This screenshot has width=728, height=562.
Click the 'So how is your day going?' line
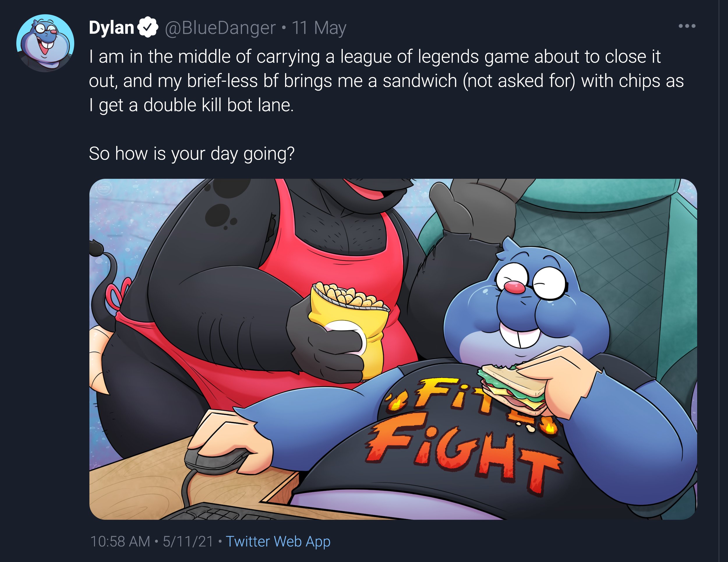click(x=192, y=154)
